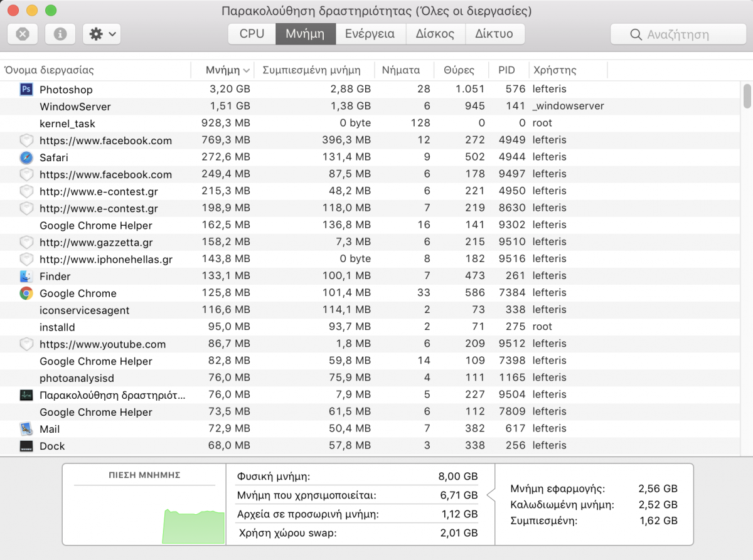Click the Mail stamp icon
Screen dimensions: 753x560
(x=26, y=428)
